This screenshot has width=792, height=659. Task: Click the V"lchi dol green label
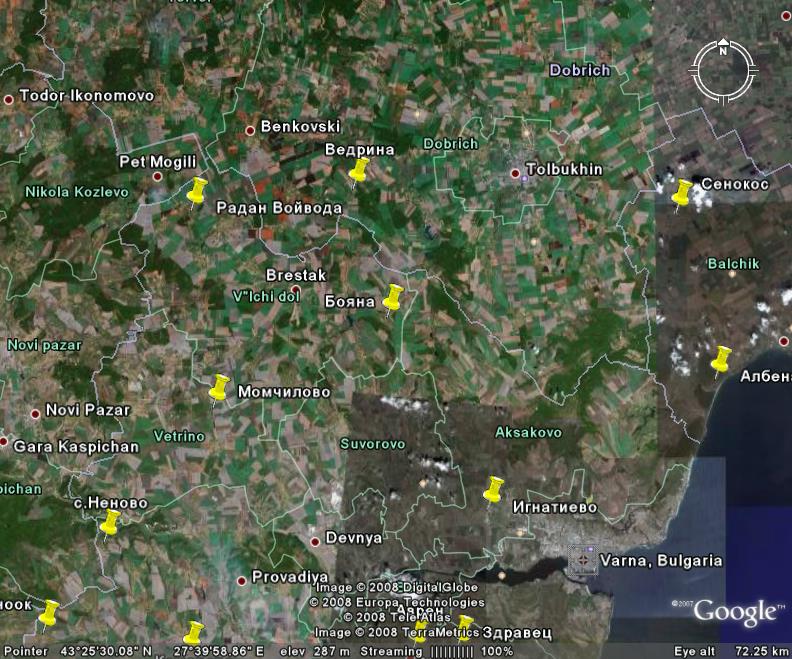point(266,296)
